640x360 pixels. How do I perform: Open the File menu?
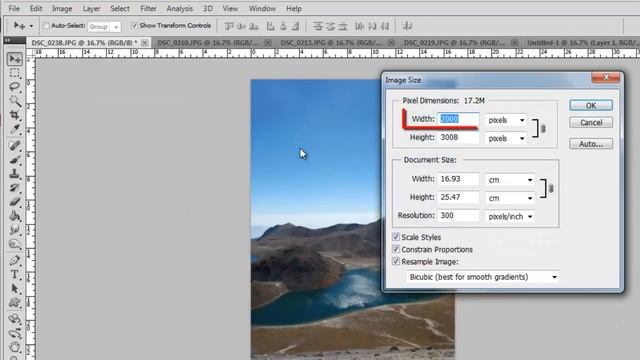[14, 8]
